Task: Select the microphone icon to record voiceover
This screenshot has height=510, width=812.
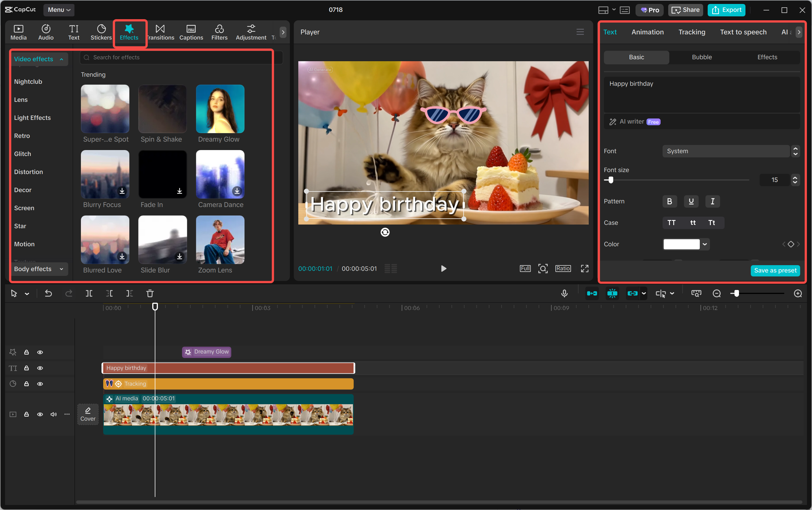Action: point(564,293)
